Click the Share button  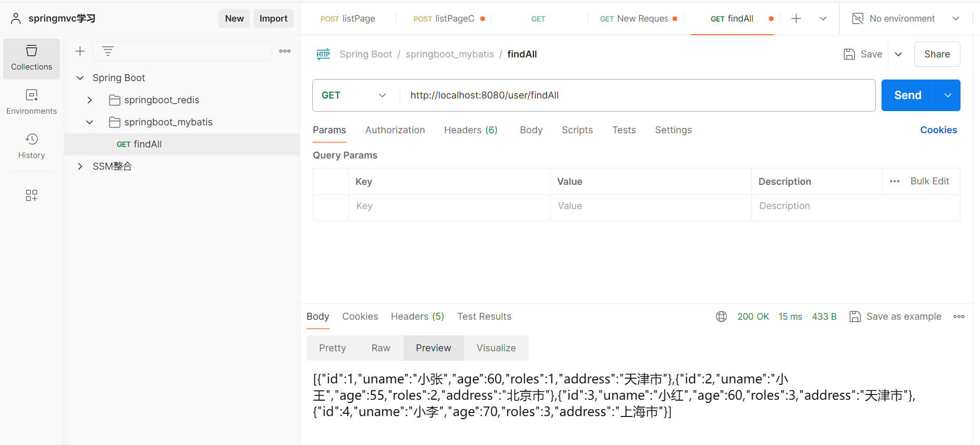[x=937, y=54]
